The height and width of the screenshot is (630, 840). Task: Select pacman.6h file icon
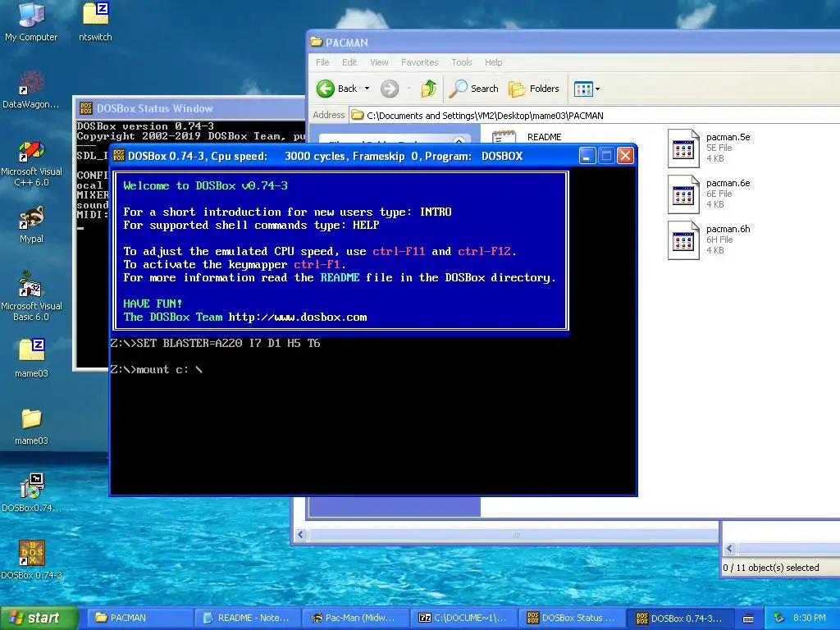click(x=683, y=240)
